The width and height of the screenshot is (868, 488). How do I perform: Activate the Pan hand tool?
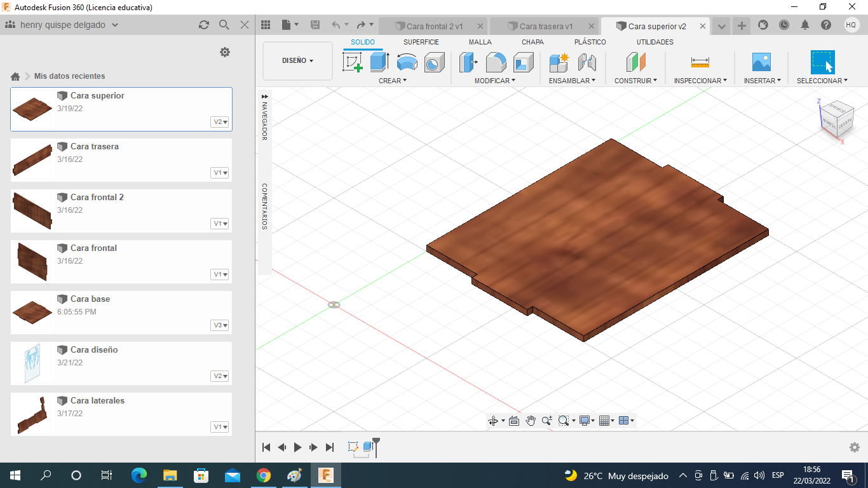[x=531, y=421]
